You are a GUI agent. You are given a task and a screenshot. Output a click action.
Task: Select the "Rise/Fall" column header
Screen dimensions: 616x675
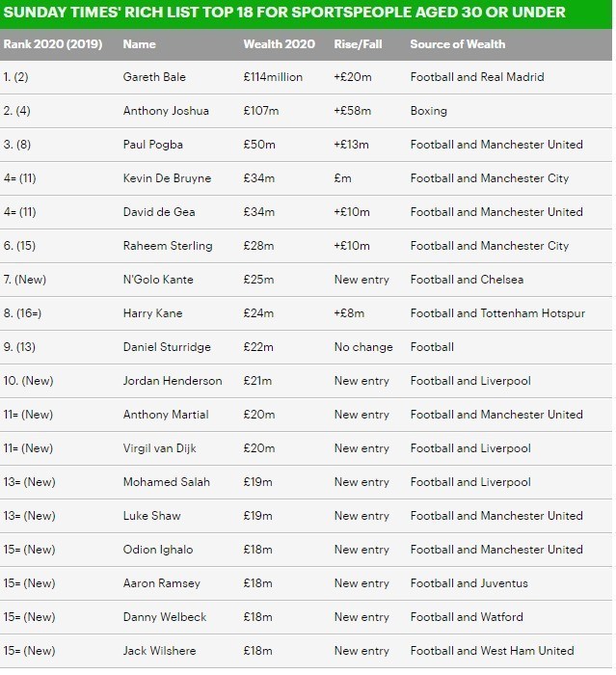coord(359,44)
